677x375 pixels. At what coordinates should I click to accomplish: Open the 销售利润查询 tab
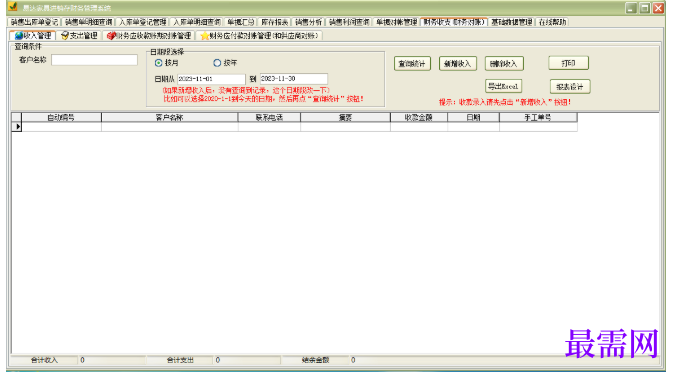(x=349, y=22)
